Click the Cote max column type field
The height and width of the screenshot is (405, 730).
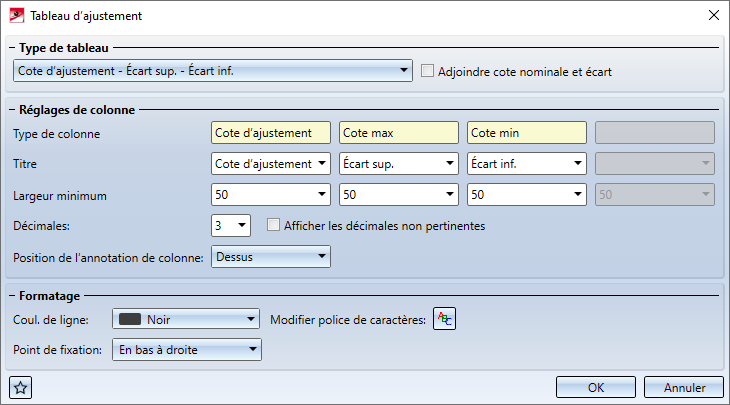[x=398, y=133]
